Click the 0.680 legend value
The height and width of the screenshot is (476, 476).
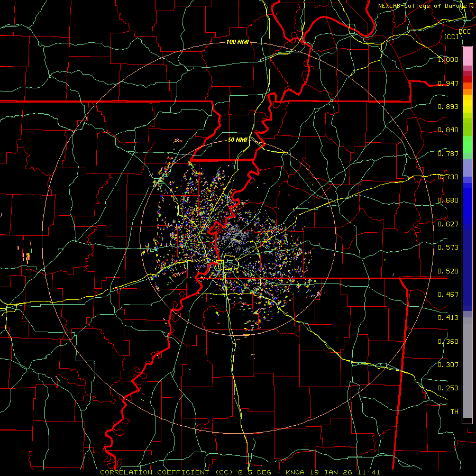click(x=448, y=200)
